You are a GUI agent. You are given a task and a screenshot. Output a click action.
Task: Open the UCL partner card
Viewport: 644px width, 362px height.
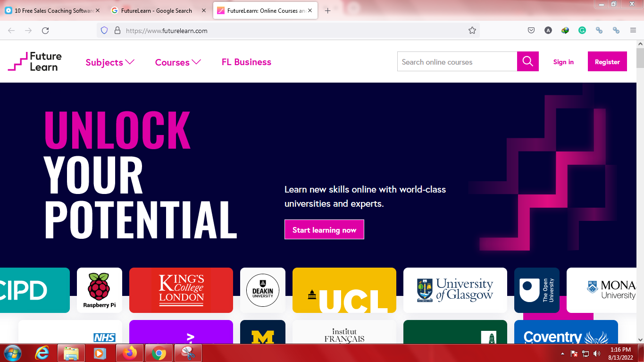pyautogui.click(x=344, y=290)
